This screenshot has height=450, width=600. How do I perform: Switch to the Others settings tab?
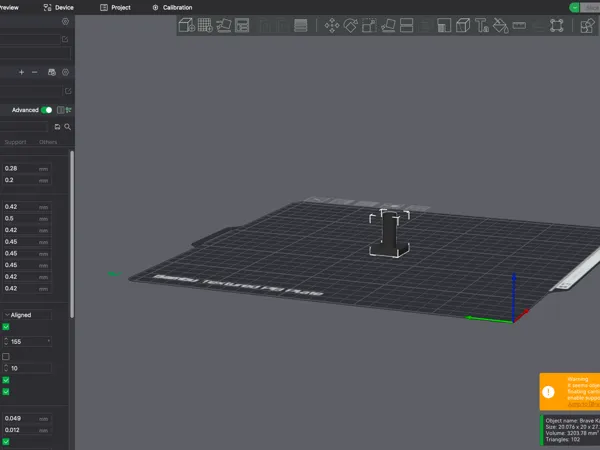(48, 142)
